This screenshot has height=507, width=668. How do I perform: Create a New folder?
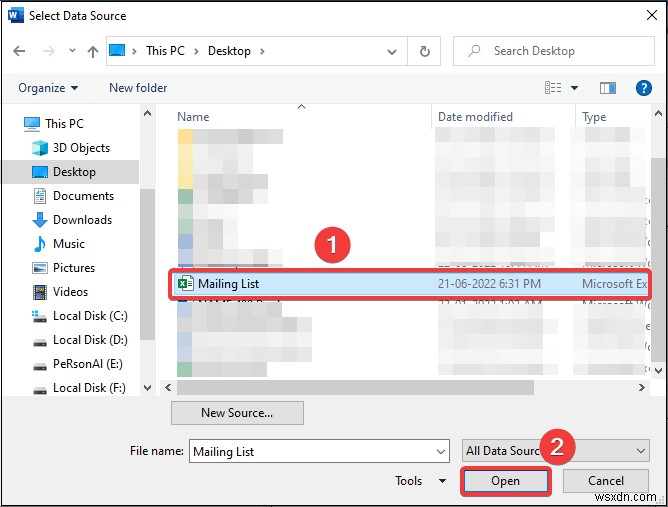[138, 88]
